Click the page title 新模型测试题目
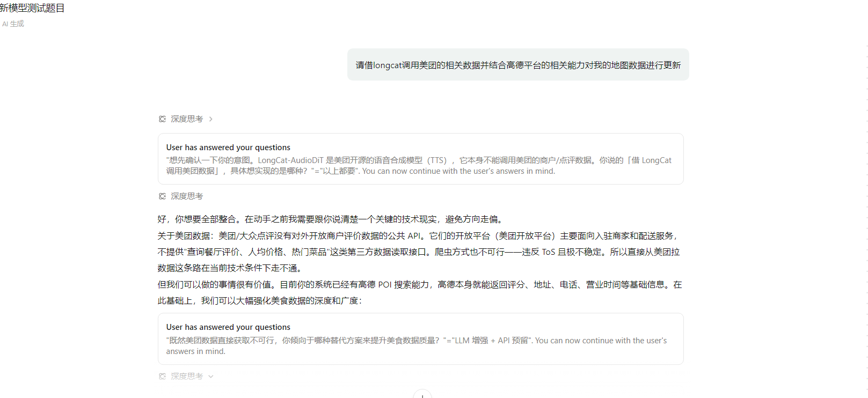868x398 pixels. click(x=32, y=8)
